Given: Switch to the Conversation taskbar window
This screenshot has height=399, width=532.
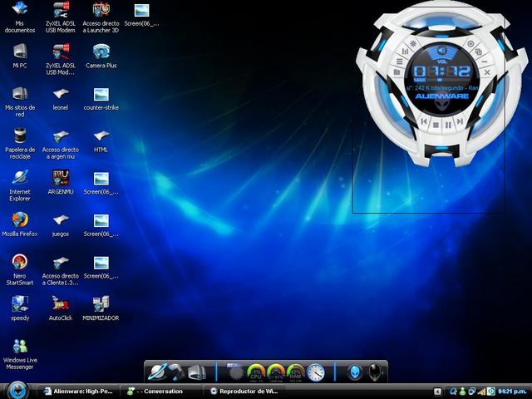Looking at the screenshot, I should click(160, 391).
